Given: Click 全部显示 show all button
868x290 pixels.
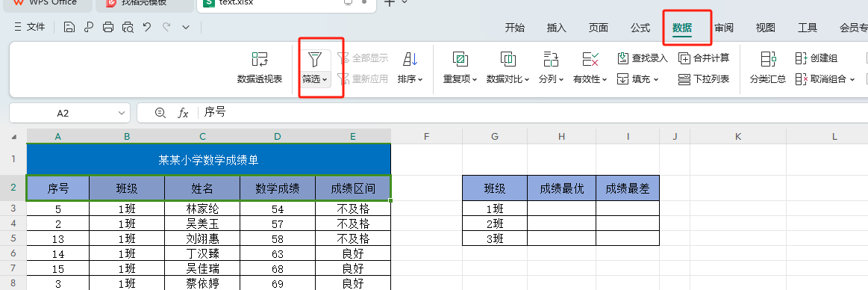Looking at the screenshot, I should click(x=363, y=58).
